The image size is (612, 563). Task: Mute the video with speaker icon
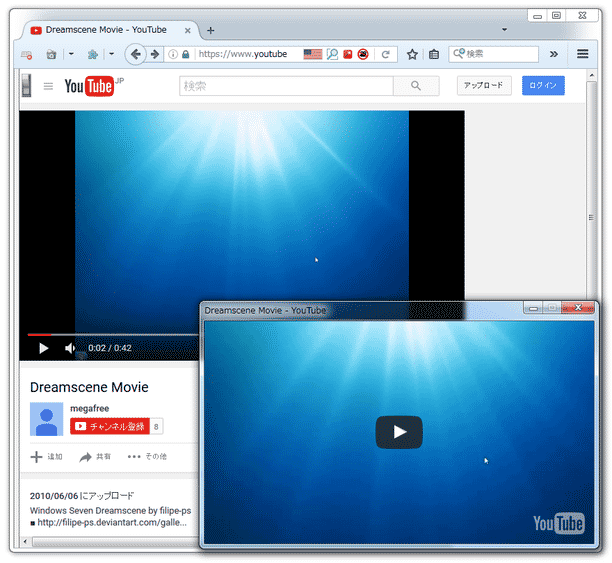(x=70, y=348)
